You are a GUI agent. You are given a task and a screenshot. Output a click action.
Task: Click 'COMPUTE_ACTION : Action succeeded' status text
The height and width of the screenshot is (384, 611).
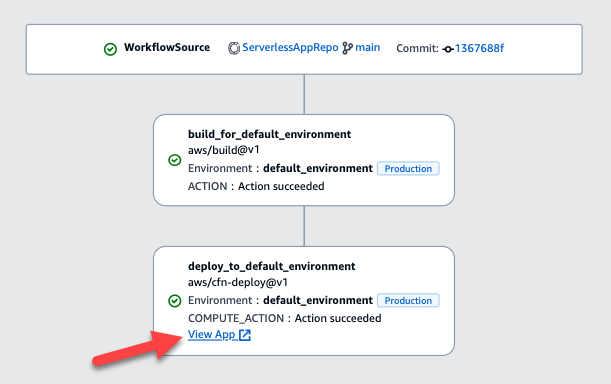click(284, 319)
